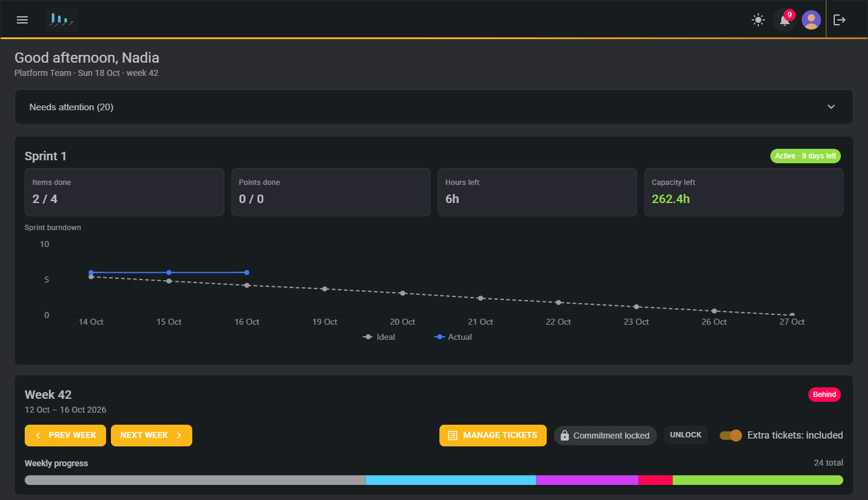
Task: Click the Commitment locked chip label
Action: pos(611,436)
